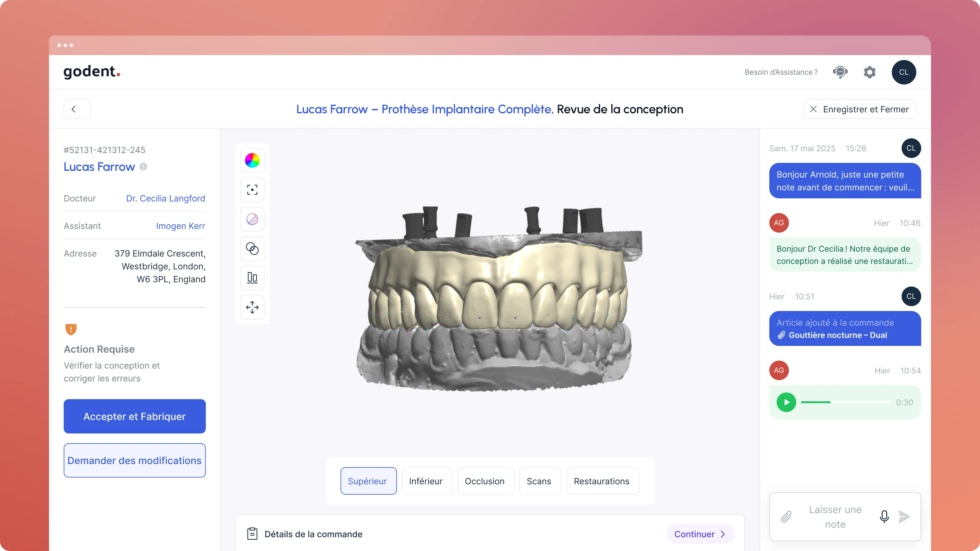Click the info icon beside Lucas Farrow
The height and width of the screenshot is (551, 980).
(x=143, y=167)
